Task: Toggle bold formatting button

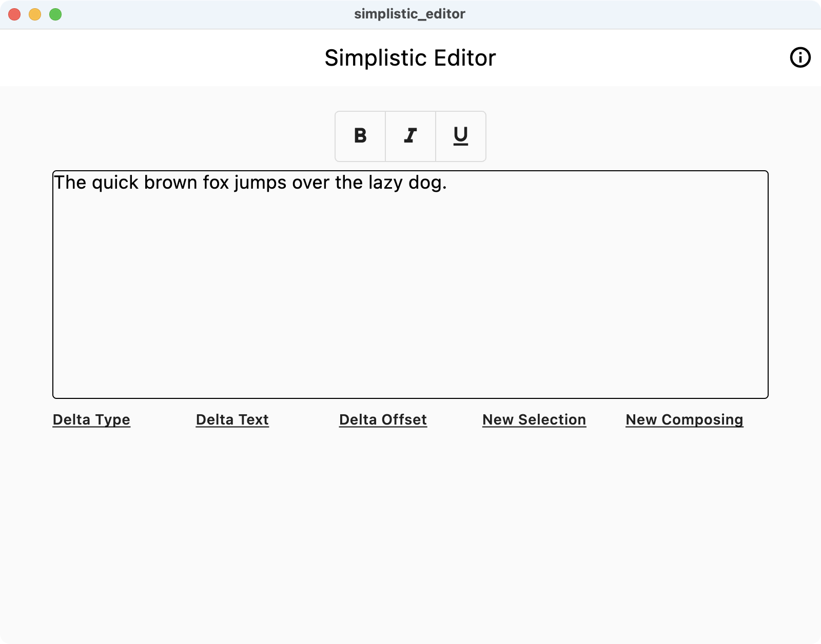Action: (360, 136)
